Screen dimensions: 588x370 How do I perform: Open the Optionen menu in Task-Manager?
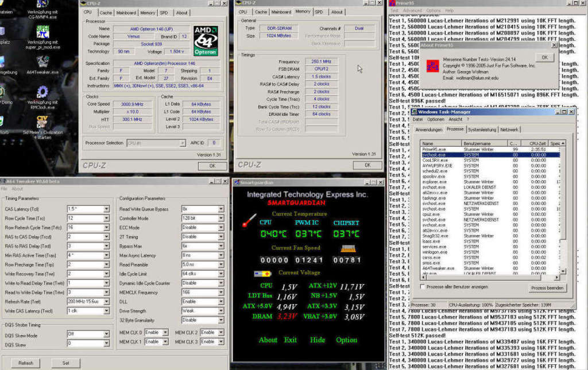[x=436, y=119]
